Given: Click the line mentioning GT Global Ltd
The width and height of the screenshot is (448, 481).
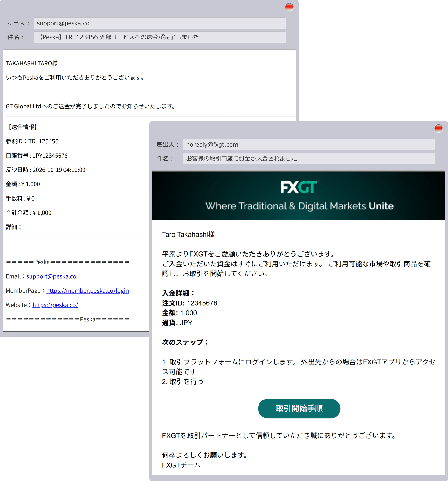Looking at the screenshot, I should coord(91,106).
